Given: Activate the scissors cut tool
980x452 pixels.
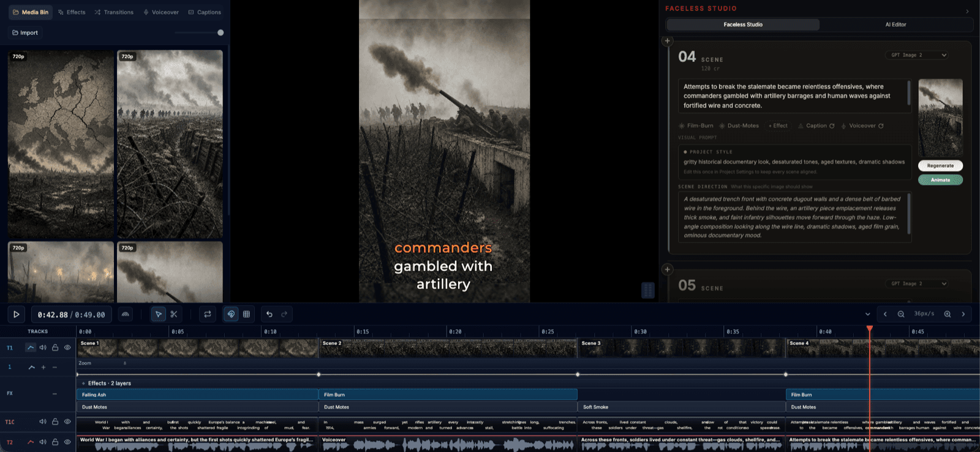Looking at the screenshot, I should pyautogui.click(x=174, y=314).
